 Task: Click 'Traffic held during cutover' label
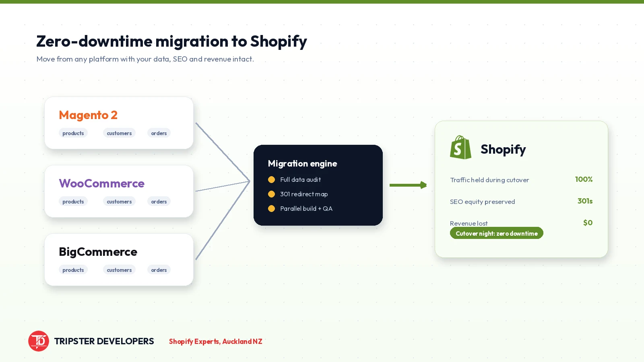[x=489, y=180]
